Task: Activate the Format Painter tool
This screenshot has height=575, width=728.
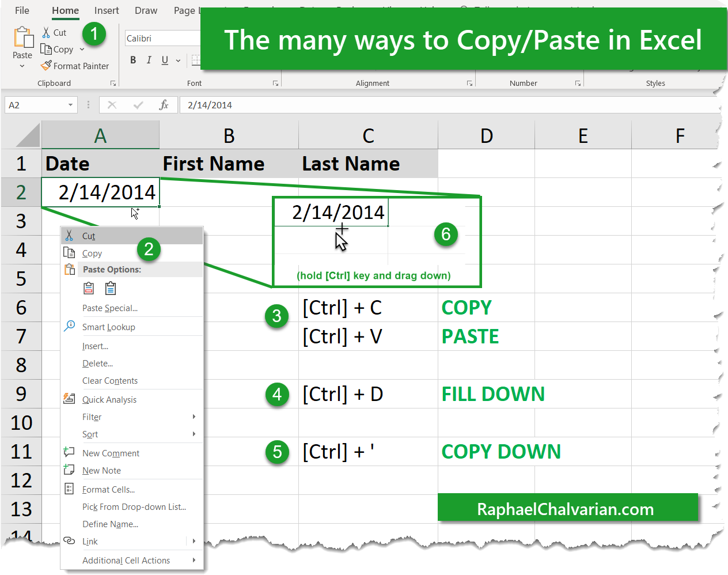Action: click(x=75, y=66)
